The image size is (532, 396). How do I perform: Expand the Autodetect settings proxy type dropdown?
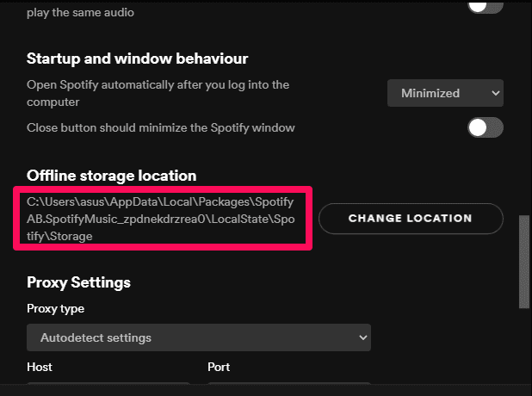point(199,337)
